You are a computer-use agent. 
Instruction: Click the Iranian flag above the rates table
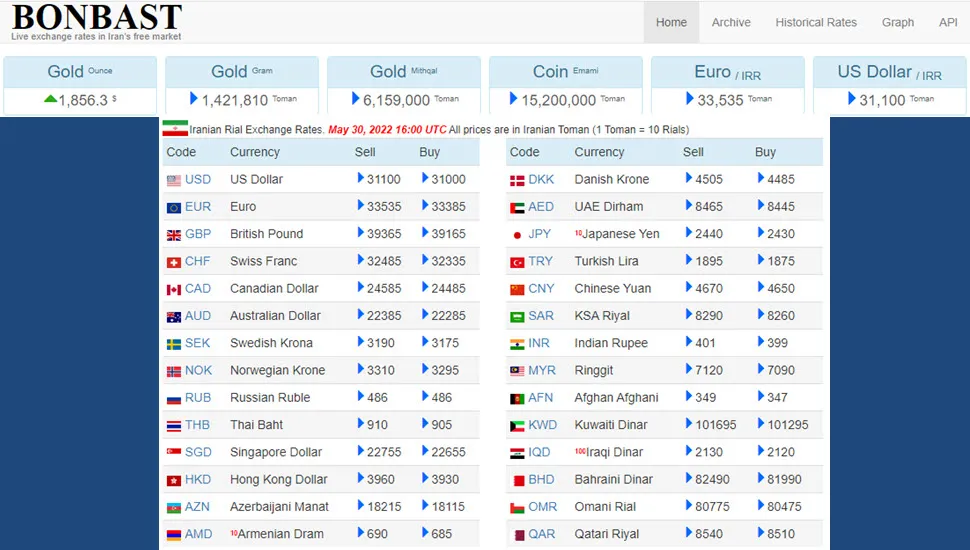[x=175, y=129]
